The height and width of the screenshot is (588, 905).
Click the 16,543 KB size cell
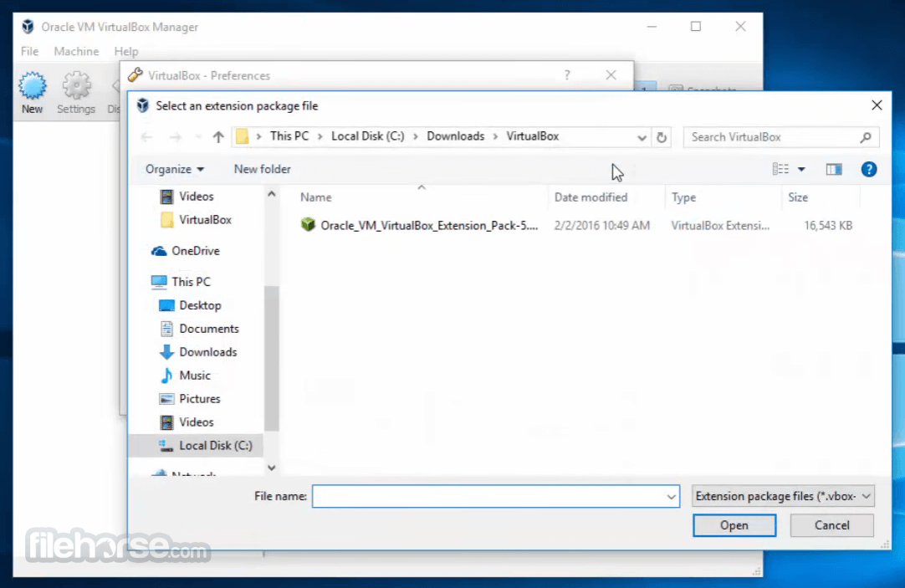click(828, 226)
